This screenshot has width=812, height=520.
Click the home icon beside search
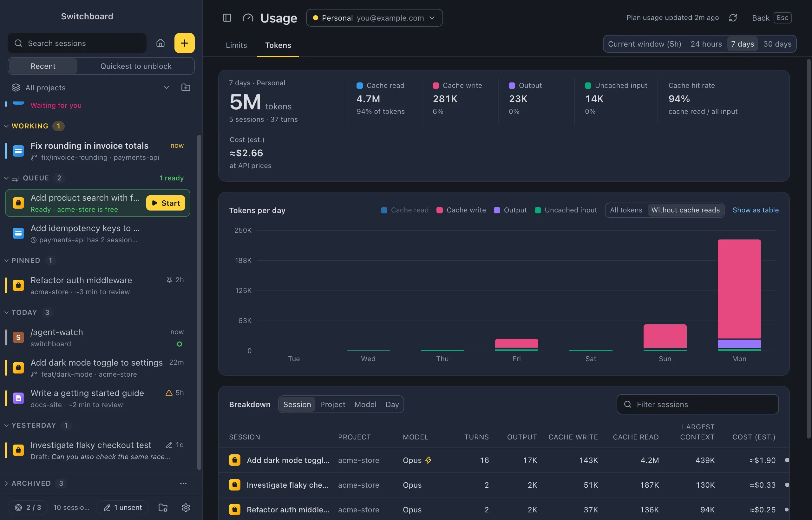160,43
